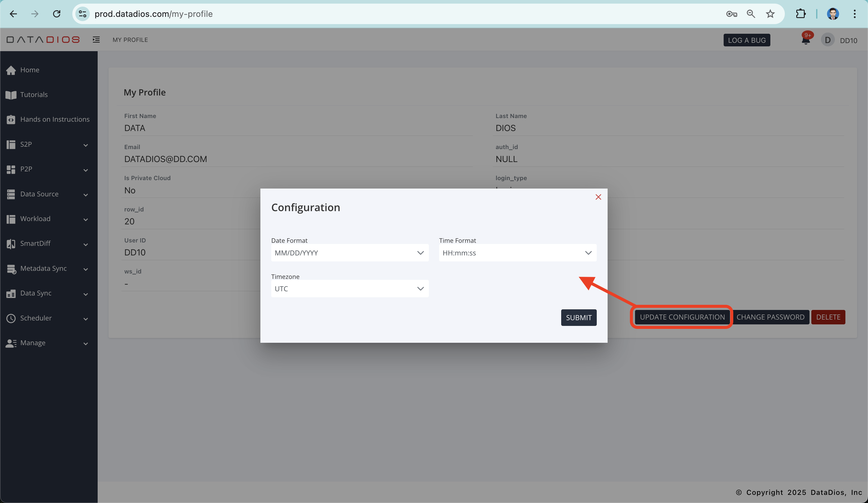Screen dimensions: 868x503
Task: Open the Time Format dropdown
Action: (x=517, y=253)
